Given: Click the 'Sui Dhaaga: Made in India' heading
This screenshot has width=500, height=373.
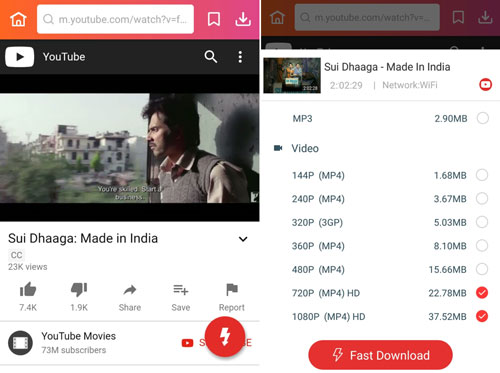Looking at the screenshot, I should [x=83, y=238].
